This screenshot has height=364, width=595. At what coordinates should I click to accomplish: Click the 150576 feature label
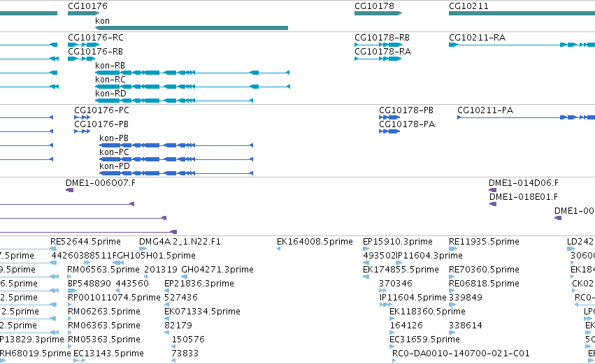[x=188, y=340]
